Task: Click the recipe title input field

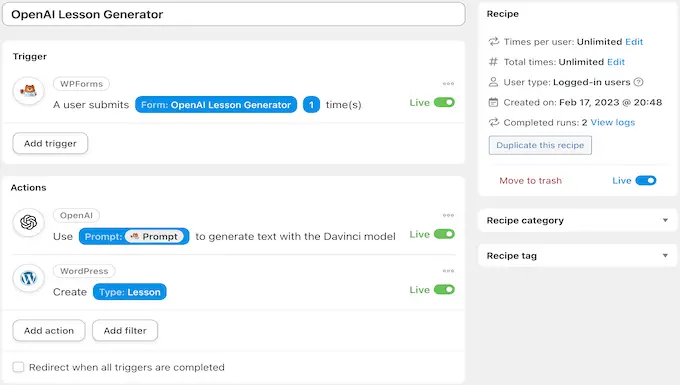Action: pyautogui.click(x=234, y=14)
